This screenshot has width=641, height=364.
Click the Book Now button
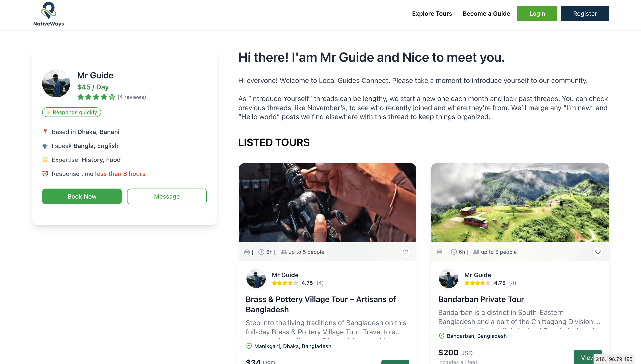click(82, 196)
